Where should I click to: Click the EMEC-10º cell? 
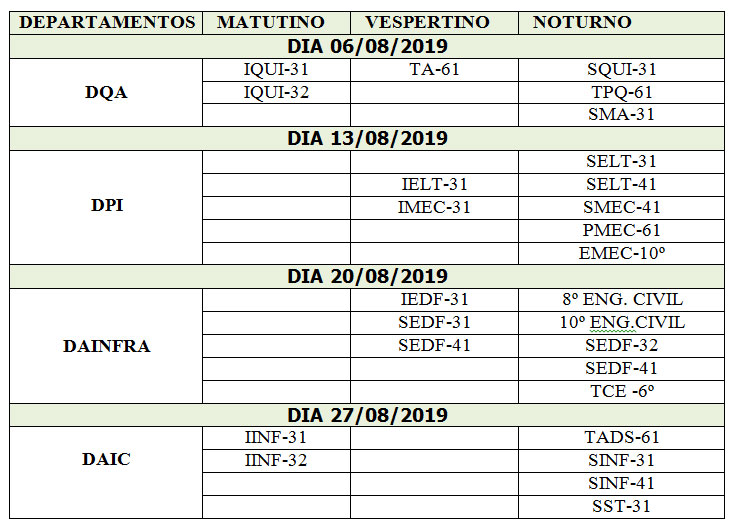621,253
